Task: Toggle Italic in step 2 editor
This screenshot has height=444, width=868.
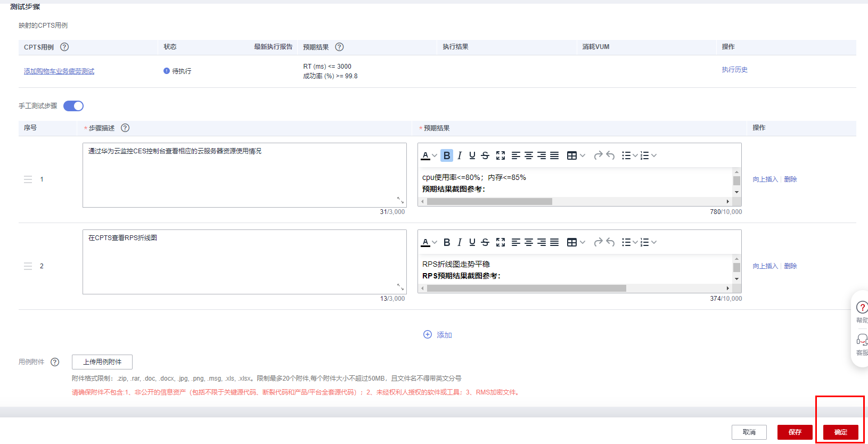Action: pyautogui.click(x=460, y=242)
